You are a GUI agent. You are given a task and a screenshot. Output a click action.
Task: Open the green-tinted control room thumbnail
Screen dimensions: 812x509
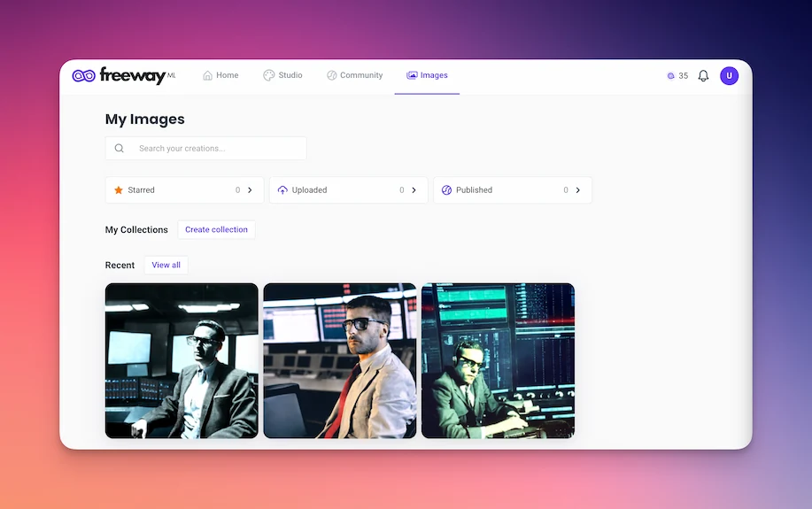tap(499, 360)
